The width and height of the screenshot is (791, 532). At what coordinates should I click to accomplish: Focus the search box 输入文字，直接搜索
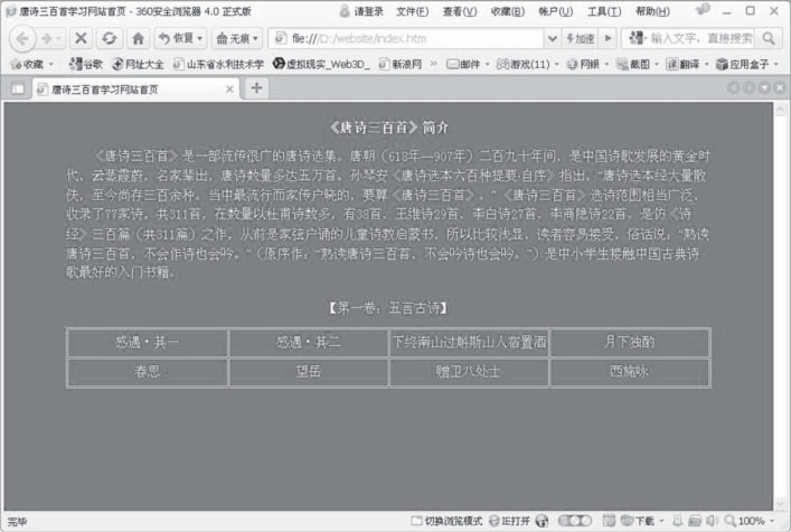[x=701, y=38]
